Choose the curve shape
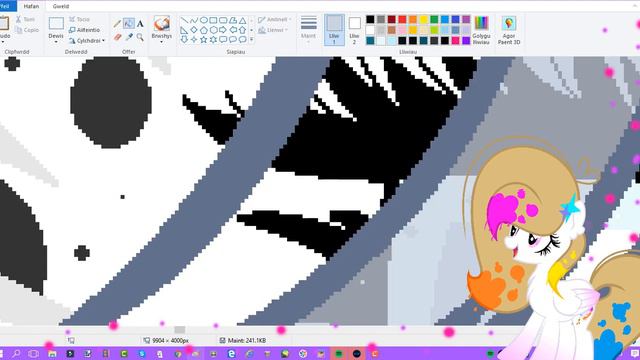Image resolution: width=640 pixels, height=360 pixels. point(194,20)
